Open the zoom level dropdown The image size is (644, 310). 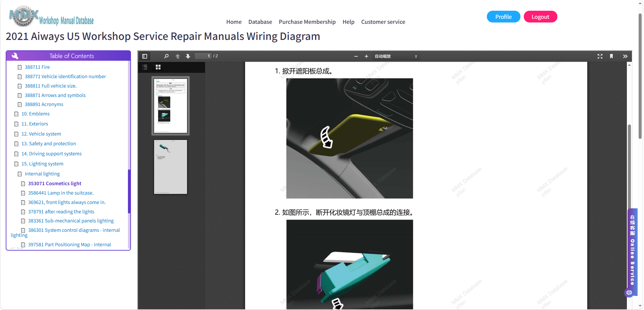(396, 56)
